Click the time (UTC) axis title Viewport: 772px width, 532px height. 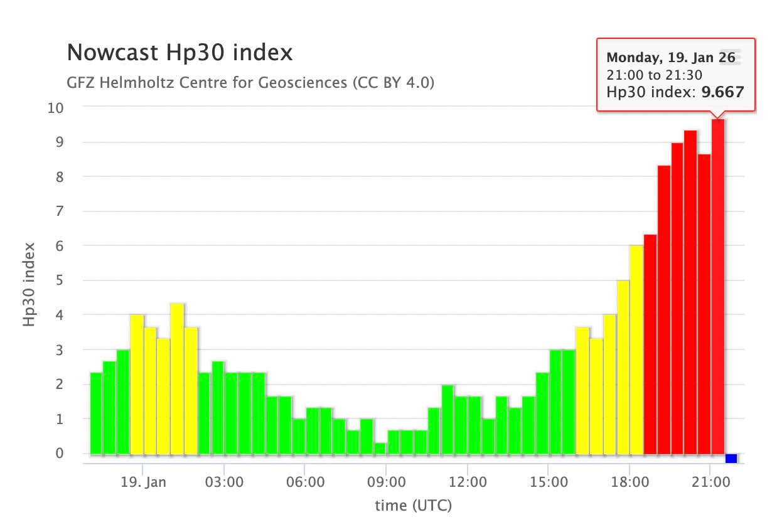(x=413, y=505)
